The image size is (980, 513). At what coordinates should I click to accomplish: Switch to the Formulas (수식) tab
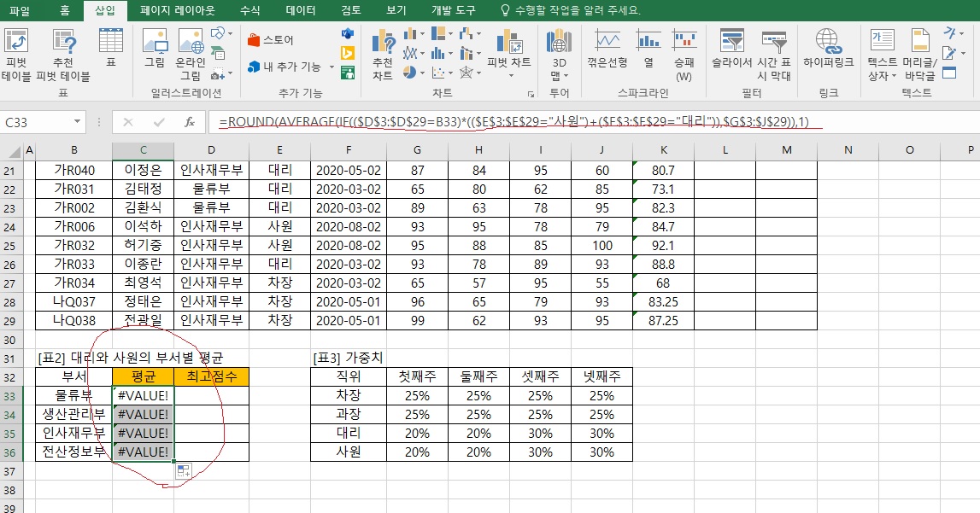tap(250, 11)
